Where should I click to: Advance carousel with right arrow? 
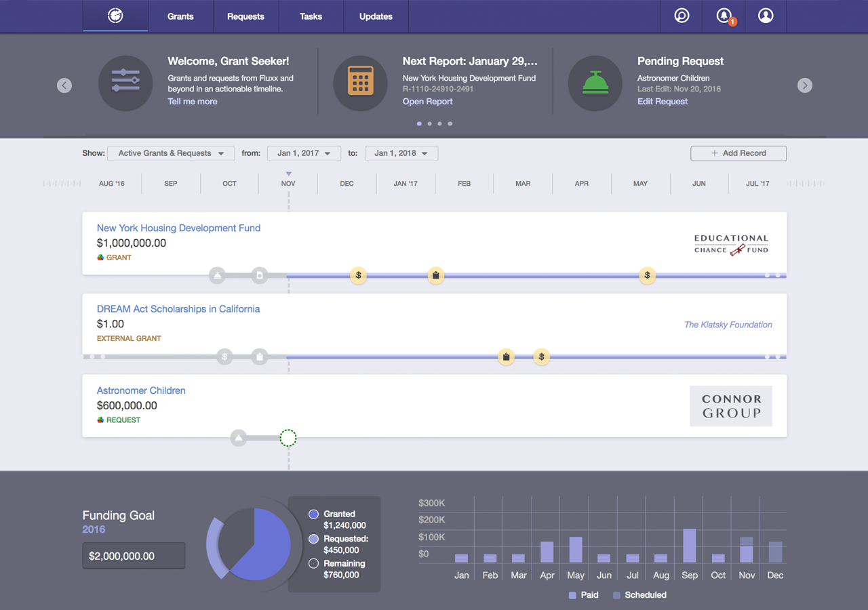click(804, 85)
